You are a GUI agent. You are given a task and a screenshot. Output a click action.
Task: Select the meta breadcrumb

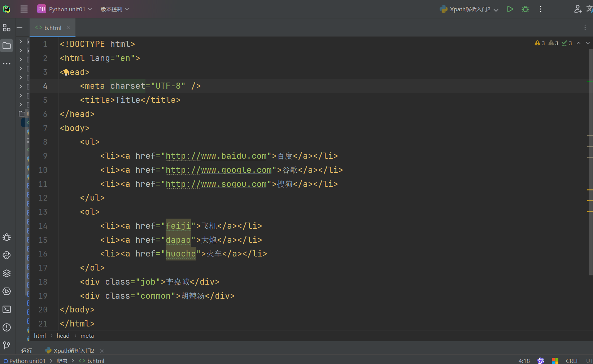[x=87, y=336]
